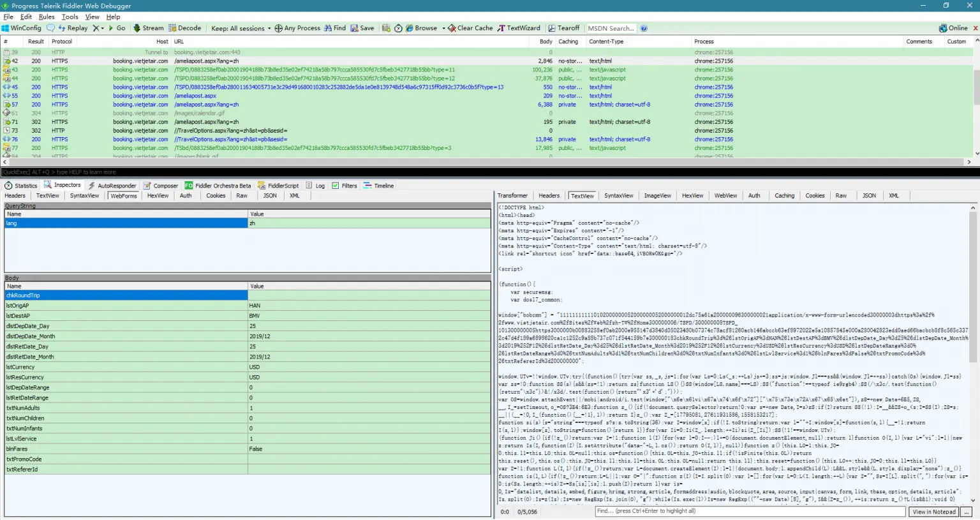Click the blue help icon beside MSDN Search
980x520 pixels.
coord(644,28)
